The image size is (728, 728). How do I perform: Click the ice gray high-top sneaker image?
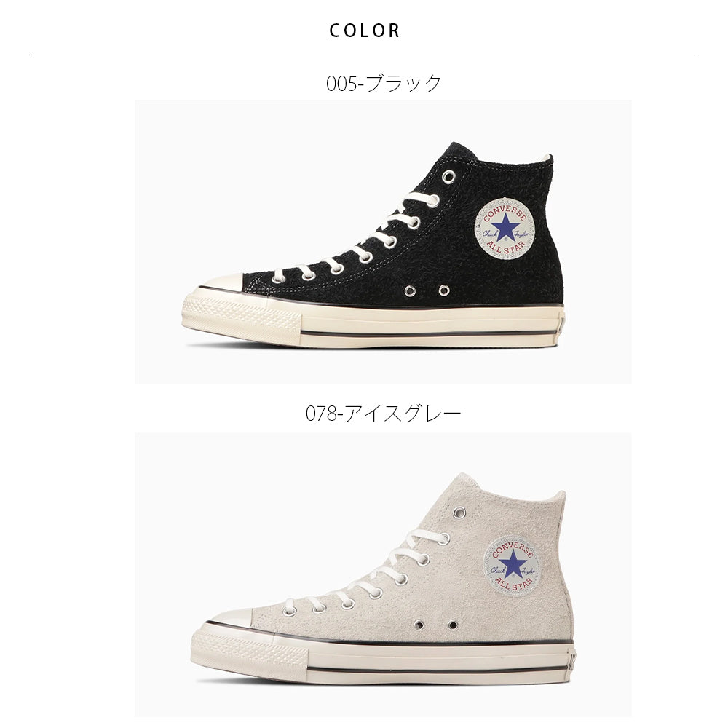pos(383,575)
